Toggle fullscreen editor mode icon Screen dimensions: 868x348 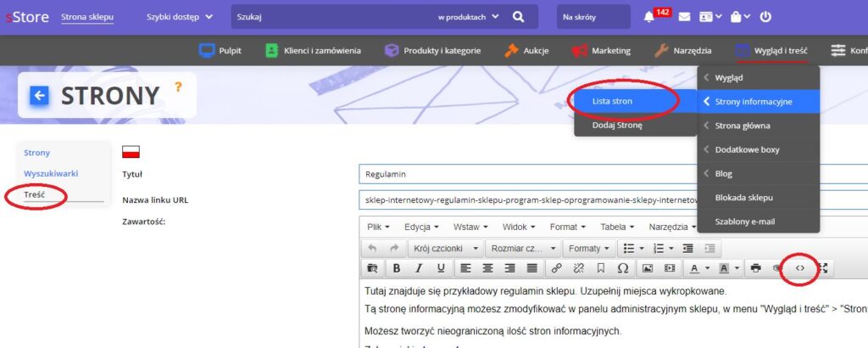[x=822, y=268]
